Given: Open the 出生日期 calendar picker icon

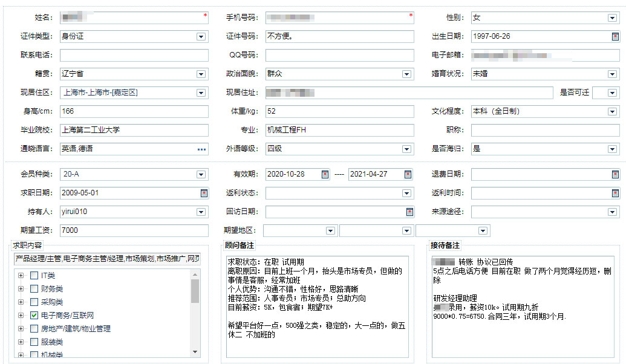Looking at the screenshot, I should coord(615,37).
